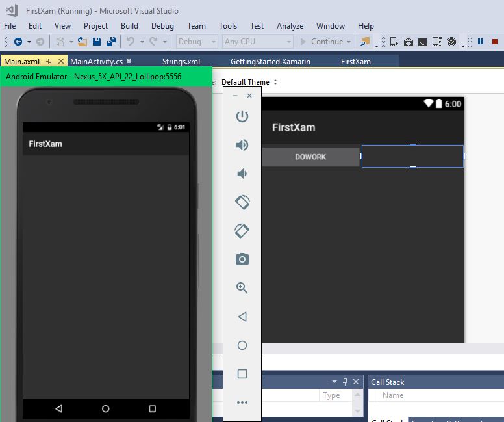Open the Any CPU platform dropdown
This screenshot has width=504, height=422.
[x=257, y=42]
